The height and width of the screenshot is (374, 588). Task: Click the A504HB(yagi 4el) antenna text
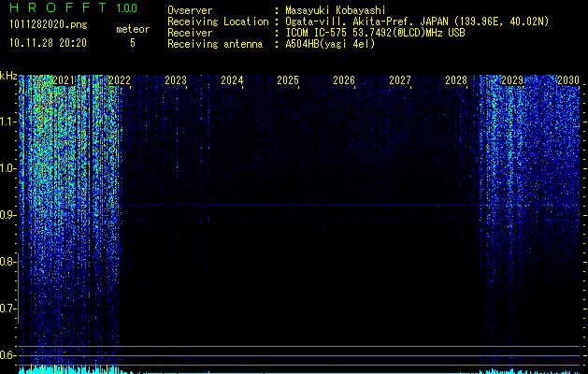pos(330,44)
